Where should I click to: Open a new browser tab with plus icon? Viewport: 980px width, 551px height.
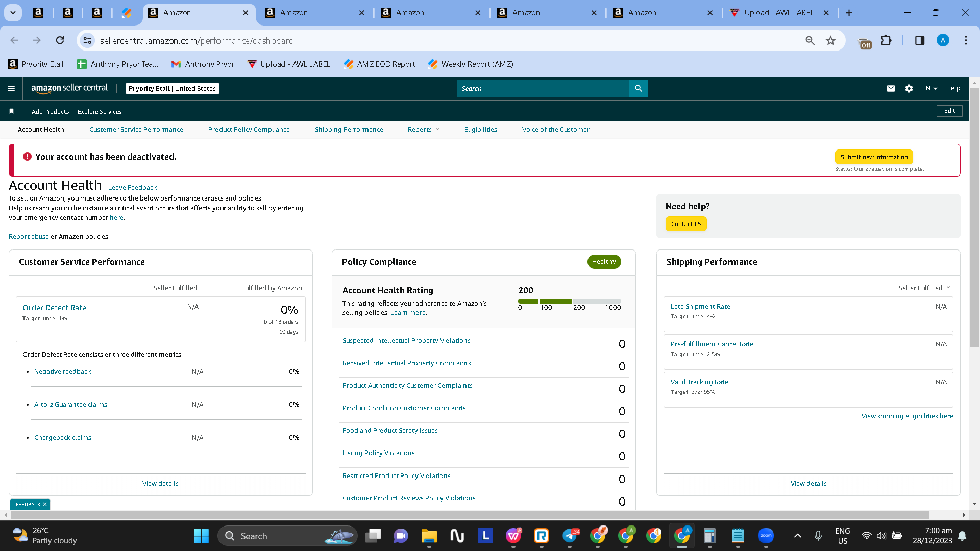click(849, 13)
